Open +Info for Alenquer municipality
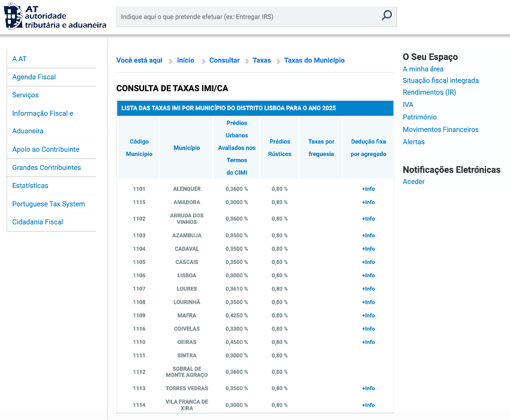The image size is (510, 420). coord(368,189)
